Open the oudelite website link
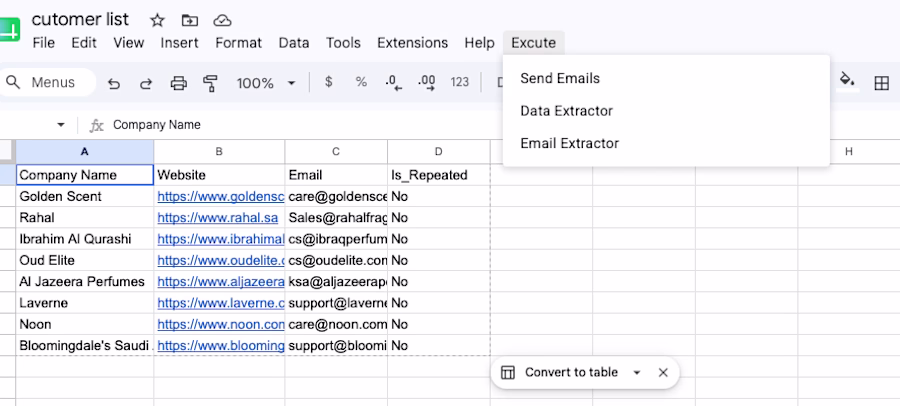 (x=221, y=261)
